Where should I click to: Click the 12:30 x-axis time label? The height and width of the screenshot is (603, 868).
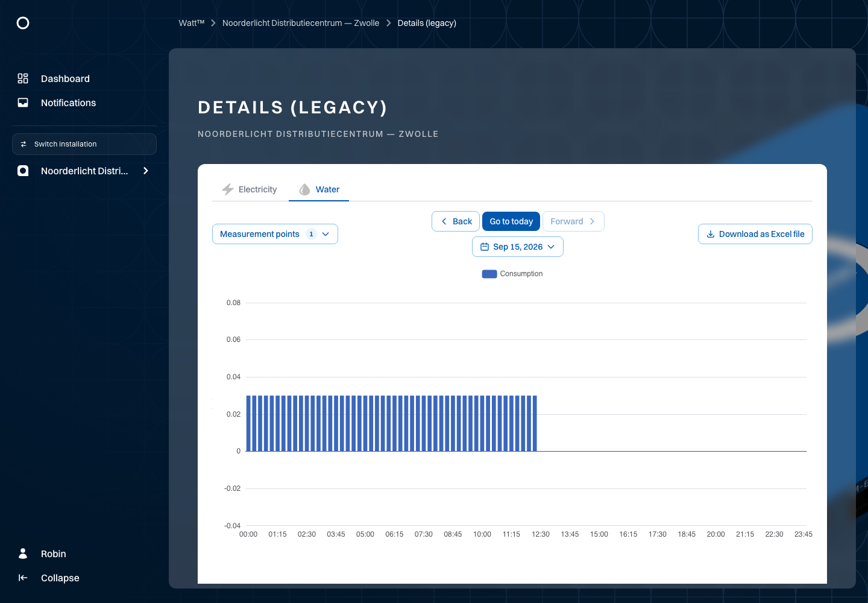click(x=541, y=534)
